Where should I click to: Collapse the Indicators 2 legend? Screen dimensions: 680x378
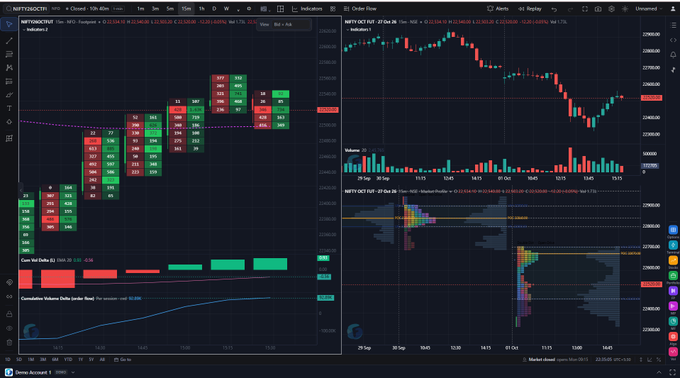tap(24, 29)
